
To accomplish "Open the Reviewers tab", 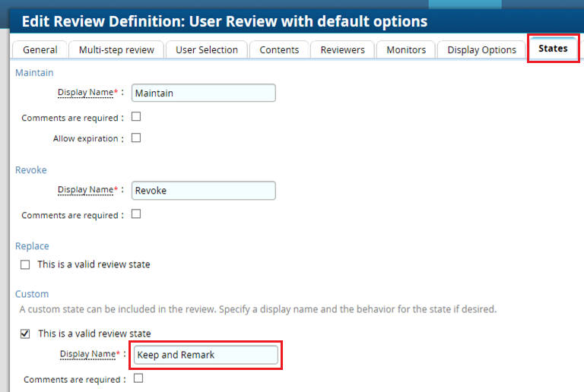I will 342,49.
